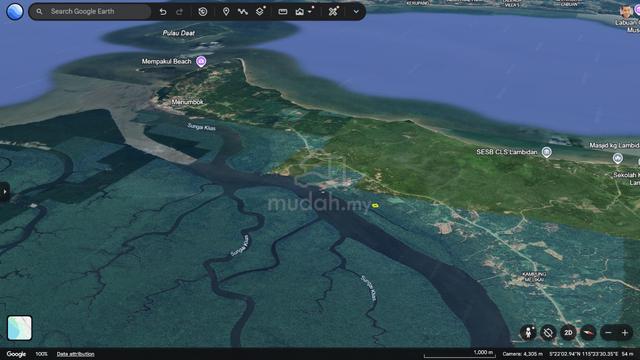
Task: Open the map style thumbnail at bottom left
Action: [x=20, y=328]
